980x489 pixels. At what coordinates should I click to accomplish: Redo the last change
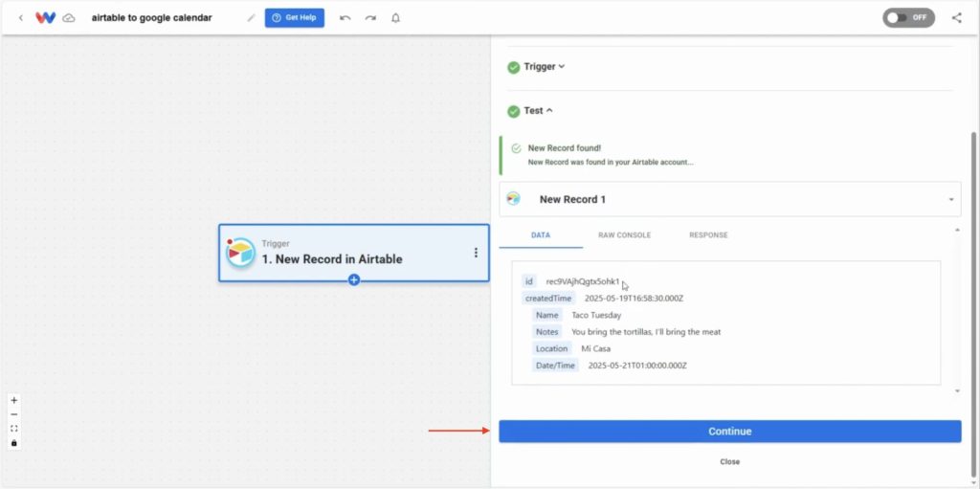click(x=370, y=18)
